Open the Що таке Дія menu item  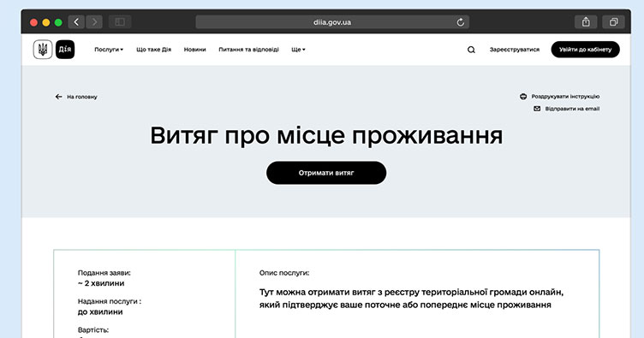coord(153,50)
